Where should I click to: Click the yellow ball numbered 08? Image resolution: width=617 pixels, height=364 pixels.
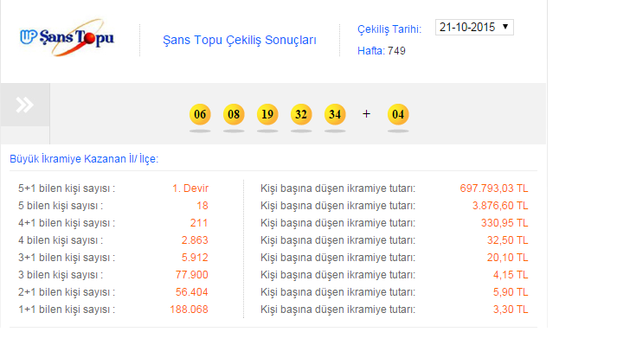tap(234, 114)
